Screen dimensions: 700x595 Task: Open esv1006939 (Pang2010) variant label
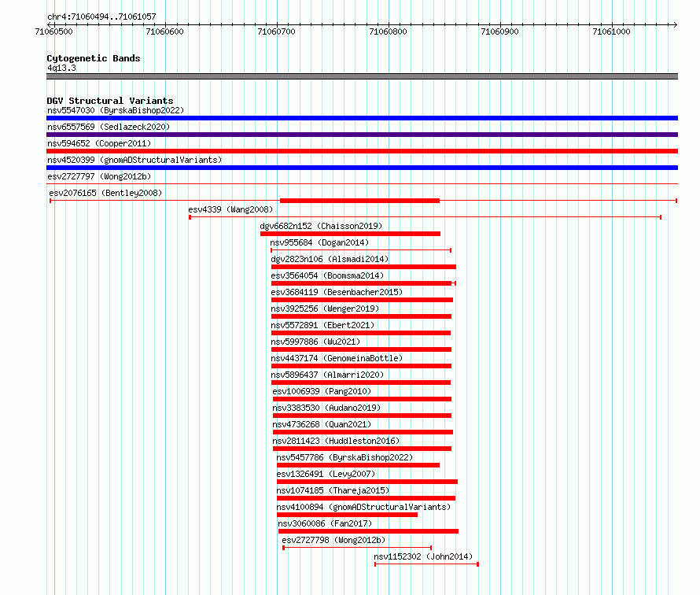(322, 391)
